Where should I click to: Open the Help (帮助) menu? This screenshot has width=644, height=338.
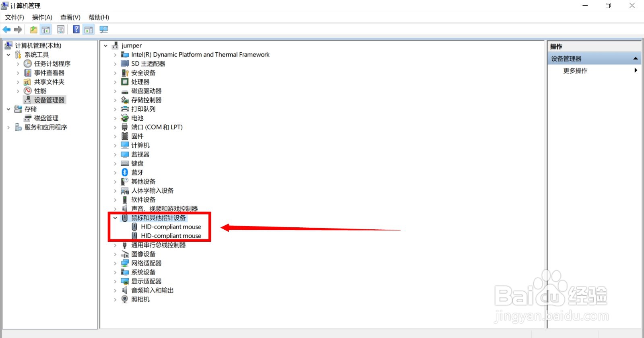point(99,17)
